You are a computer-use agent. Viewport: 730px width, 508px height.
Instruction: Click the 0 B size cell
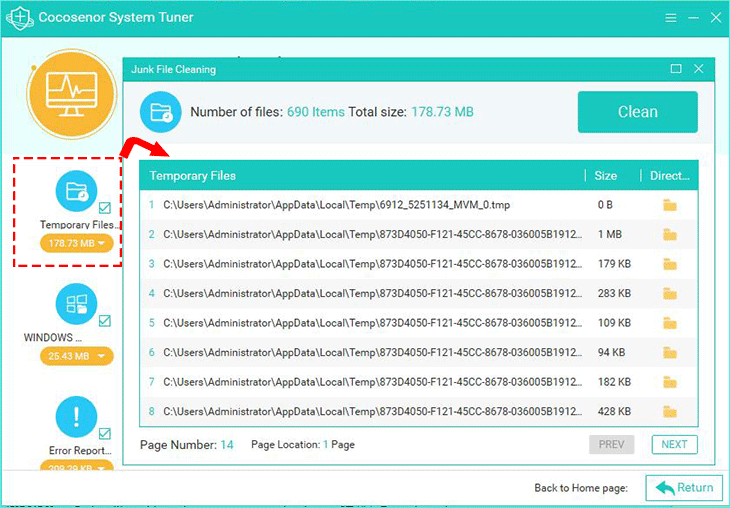point(605,205)
